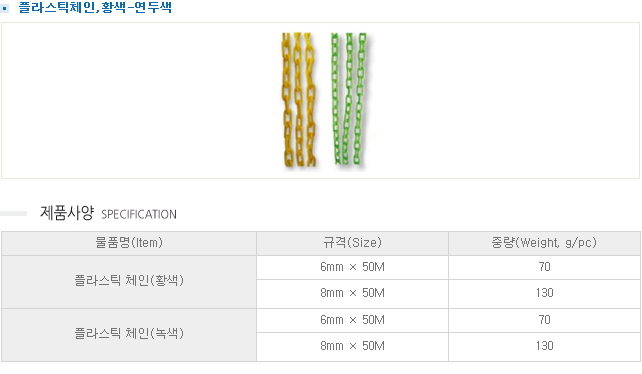
Task: Click the 플라스틱체인, 황색-연두색 heading
Action: pyautogui.click(x=95, y=7)
